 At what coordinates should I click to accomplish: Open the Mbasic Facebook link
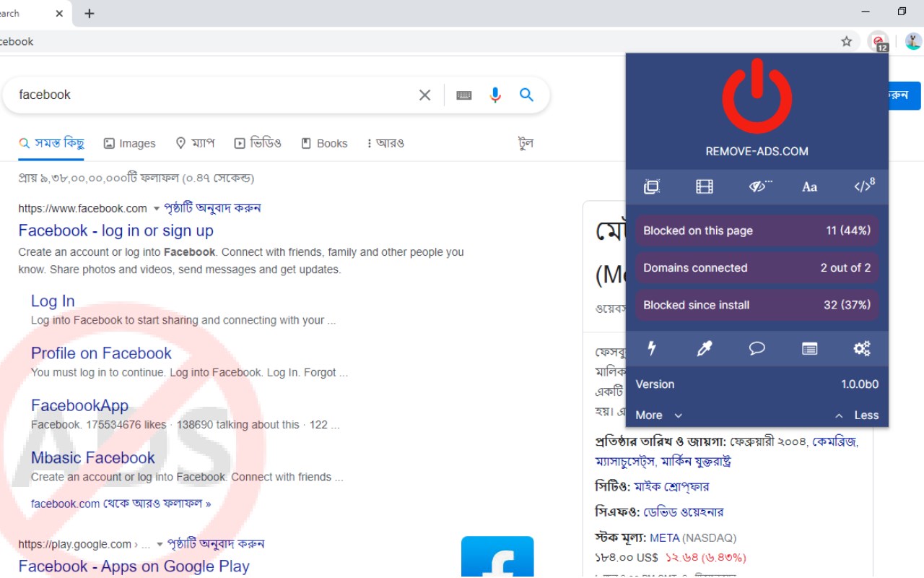tap(92, 457)
